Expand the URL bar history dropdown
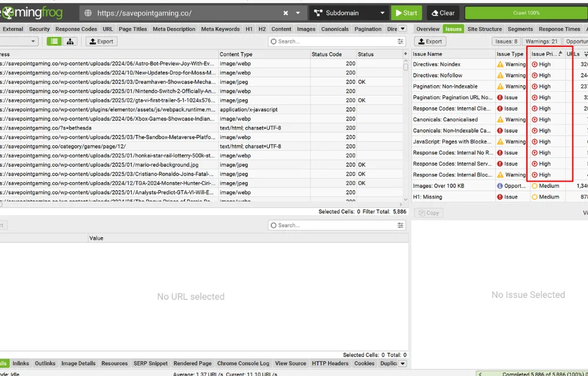 tap(298, 12)
